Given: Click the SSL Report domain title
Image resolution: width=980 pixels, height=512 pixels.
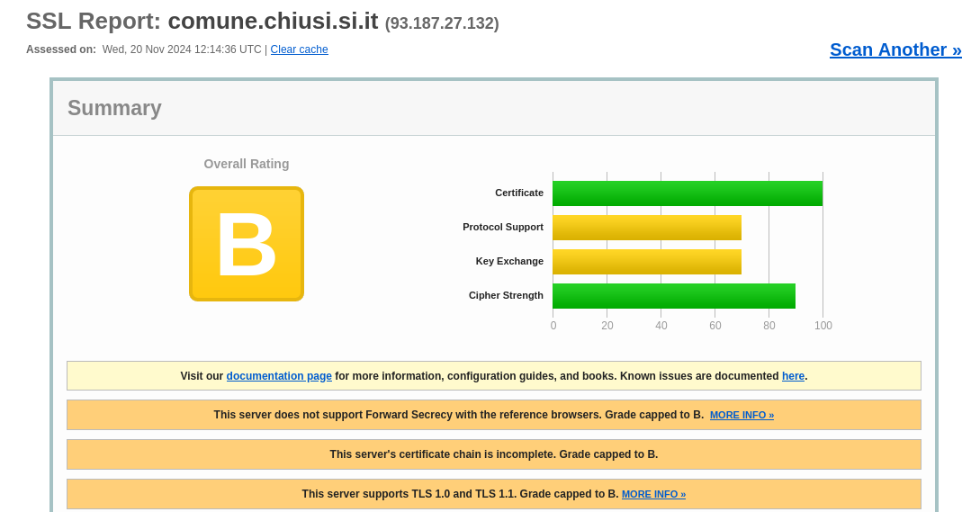Looking at the screenshot, I should (x=273, y=21).
